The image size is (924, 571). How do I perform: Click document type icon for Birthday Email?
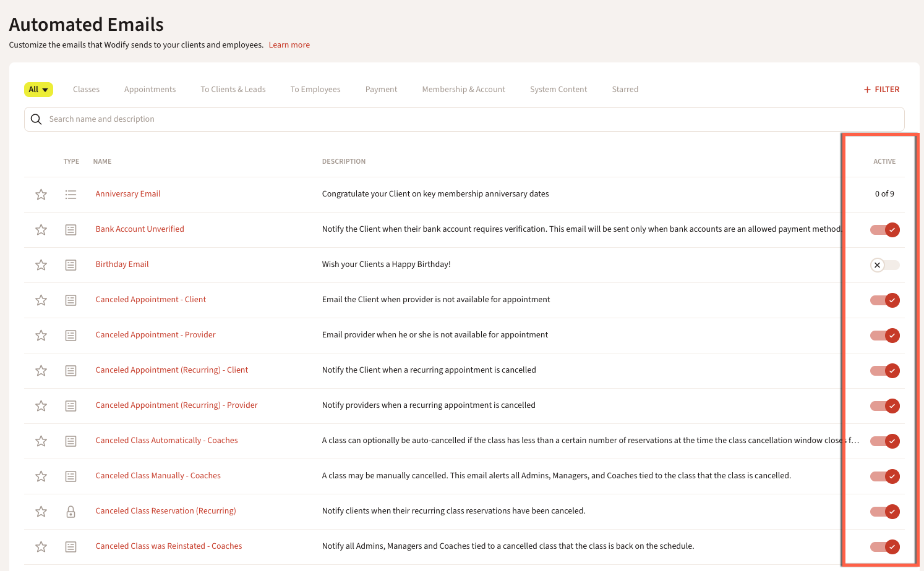pos(71,265)
